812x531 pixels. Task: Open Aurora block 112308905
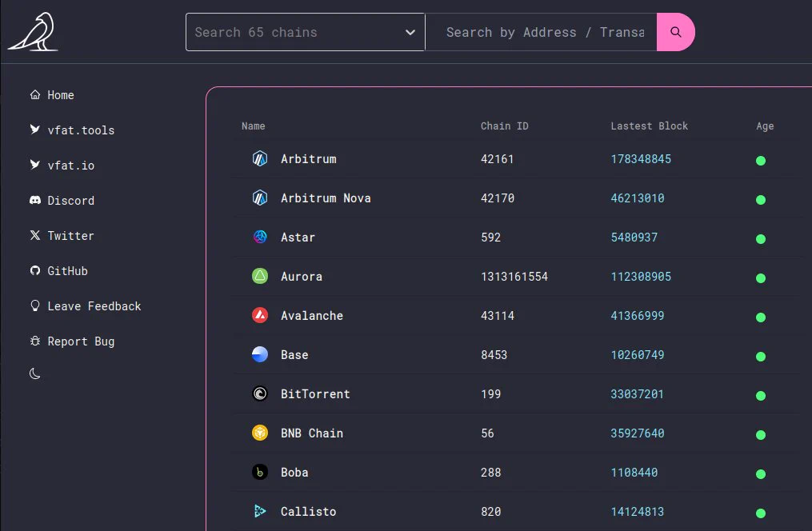point(641,277)
